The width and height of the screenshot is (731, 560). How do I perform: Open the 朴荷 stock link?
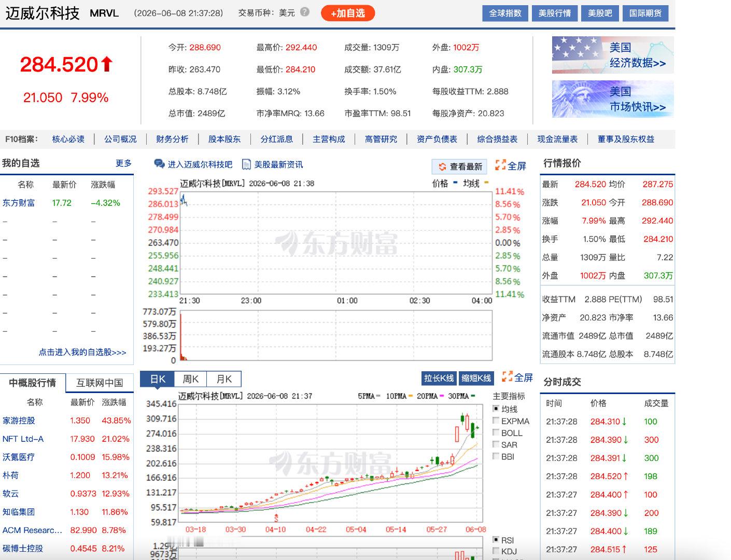pyautogui.click(x=10, y=475)
